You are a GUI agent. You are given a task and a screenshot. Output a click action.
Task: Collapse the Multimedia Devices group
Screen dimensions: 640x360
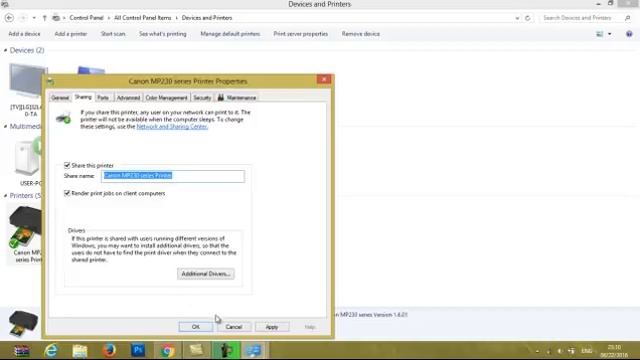(x=5, y=127)
